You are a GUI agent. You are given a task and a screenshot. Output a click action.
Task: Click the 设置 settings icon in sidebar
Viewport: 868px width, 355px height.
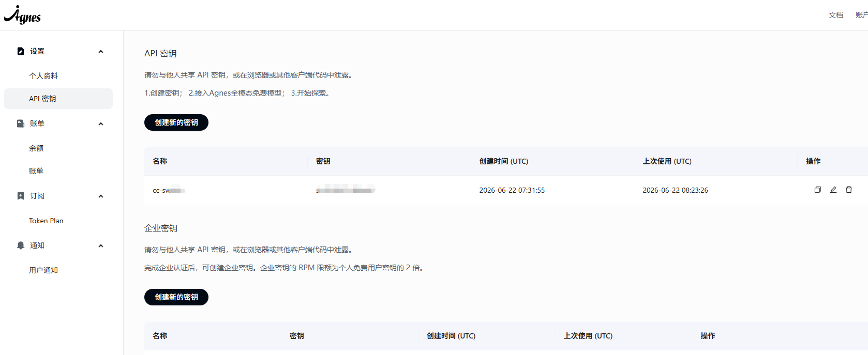point(21,51)
